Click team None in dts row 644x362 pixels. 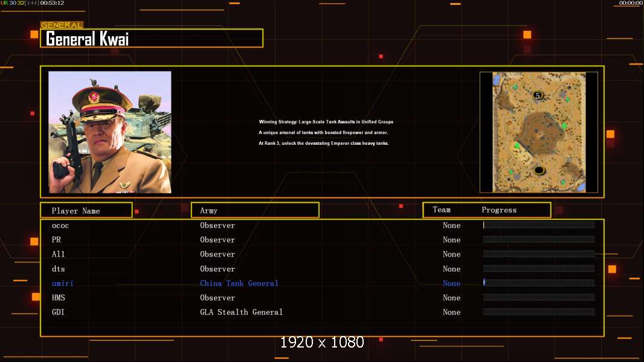(x=451, y=269)
